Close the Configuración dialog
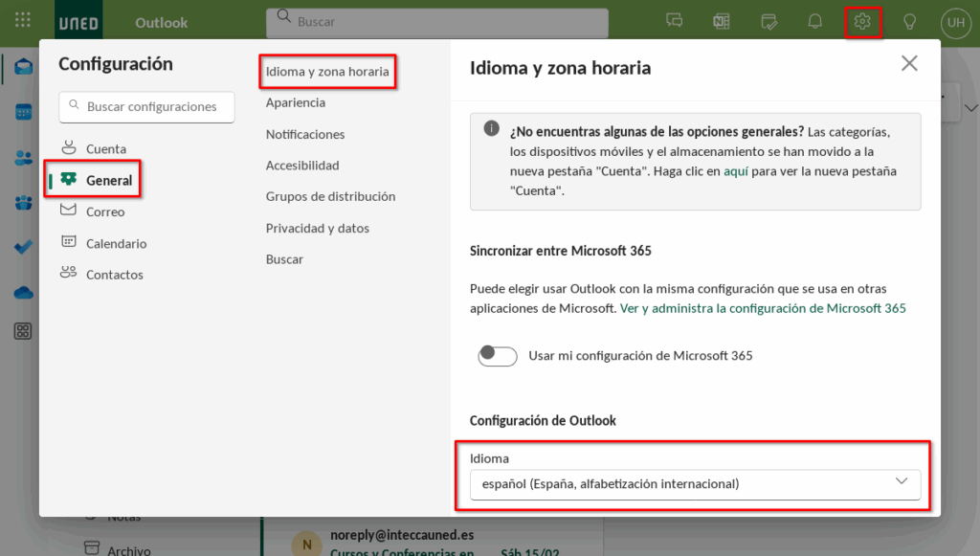 [909, 64]
